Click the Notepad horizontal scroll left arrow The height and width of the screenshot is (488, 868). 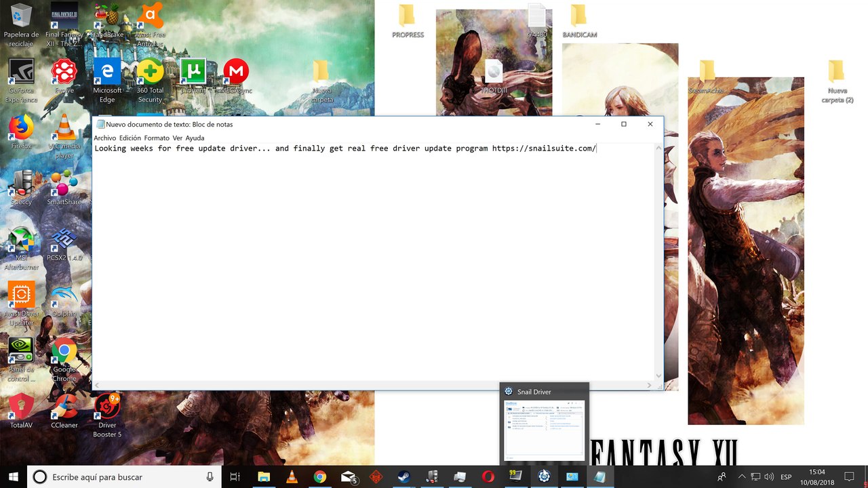point(98,385)
